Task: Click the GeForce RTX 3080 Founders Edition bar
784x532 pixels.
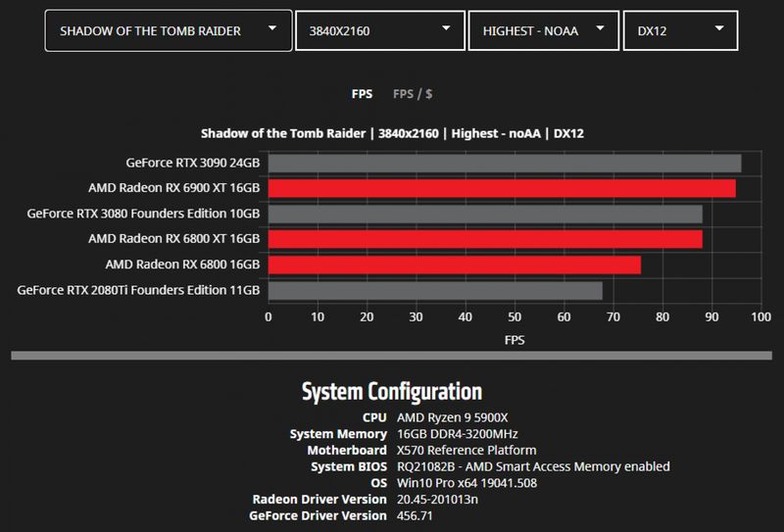Action: click(485, 214)
